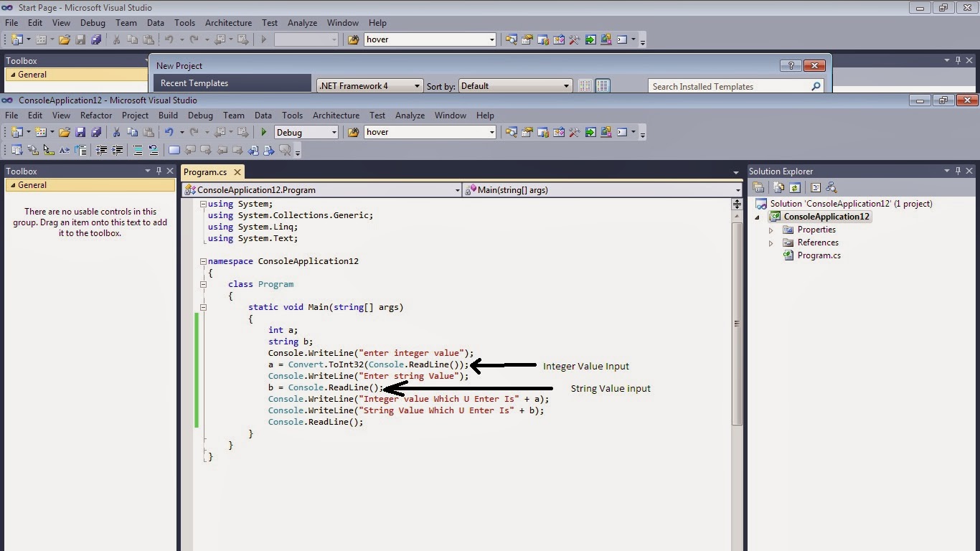Show Properties icon in Solution Explorer toolbar

pyautogui.click(x=758, y=187)
